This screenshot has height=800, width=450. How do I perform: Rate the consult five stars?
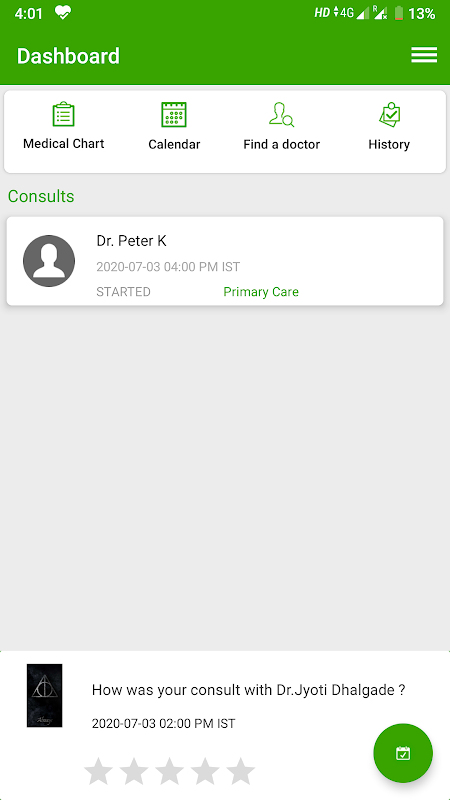coord(240,771)
